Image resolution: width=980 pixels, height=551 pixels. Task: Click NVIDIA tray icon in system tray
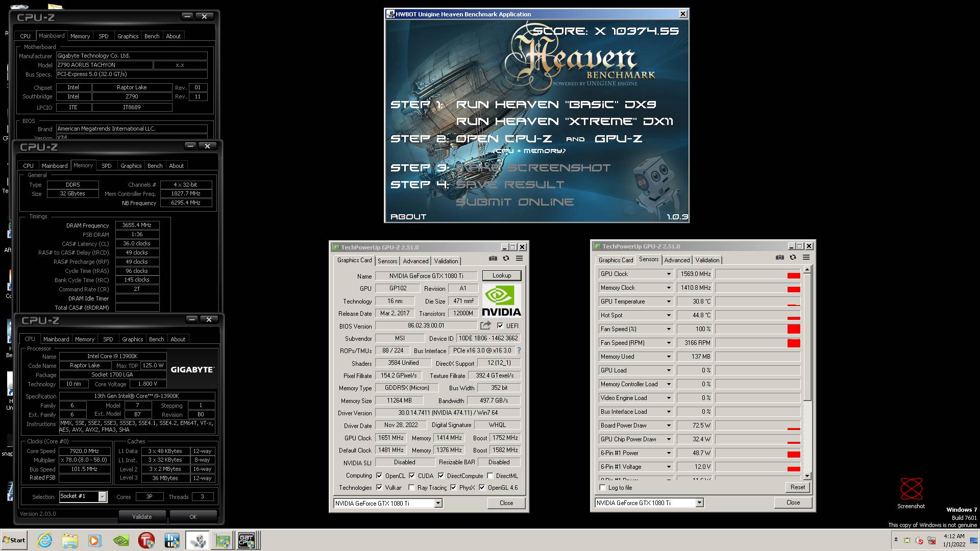(x=907, y=540)
